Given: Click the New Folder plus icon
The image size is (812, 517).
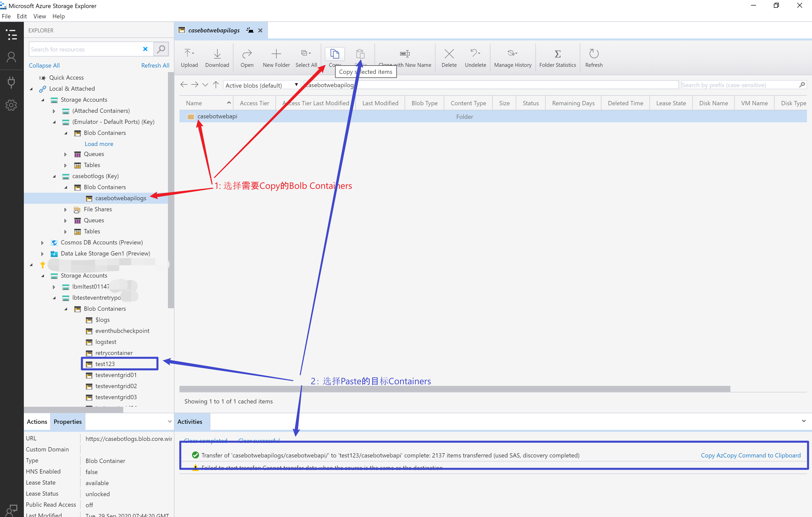Looking at the screenshot, I should click(x=276, y=54).
